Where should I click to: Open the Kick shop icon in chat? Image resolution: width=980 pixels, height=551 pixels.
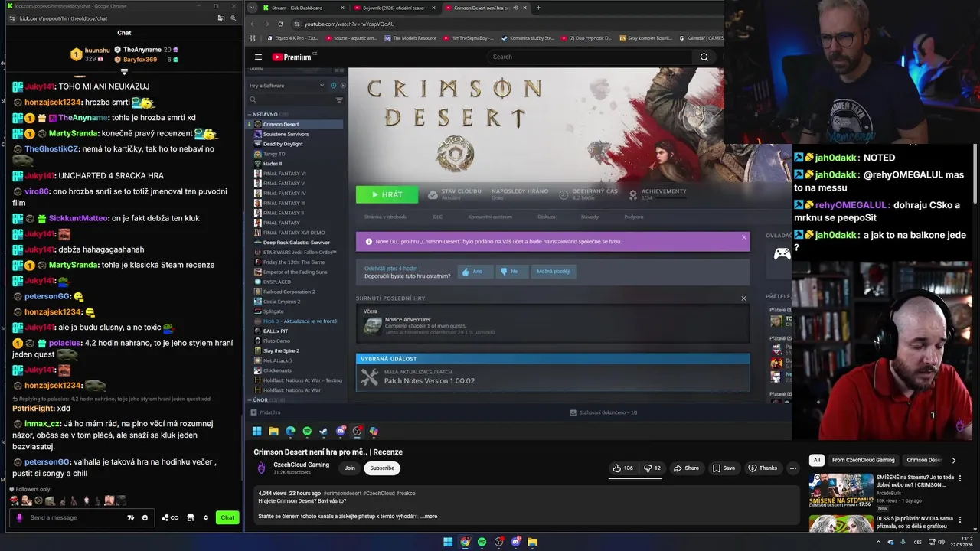coord(191,517)
